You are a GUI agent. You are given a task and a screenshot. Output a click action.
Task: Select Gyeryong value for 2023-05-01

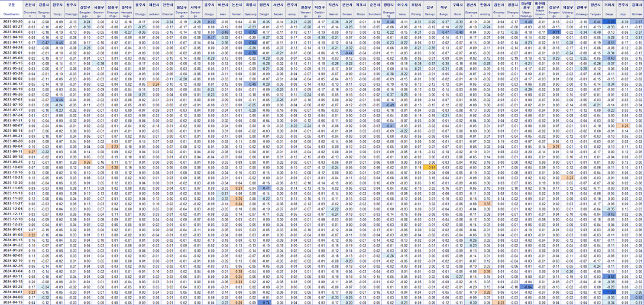point(251,53)
